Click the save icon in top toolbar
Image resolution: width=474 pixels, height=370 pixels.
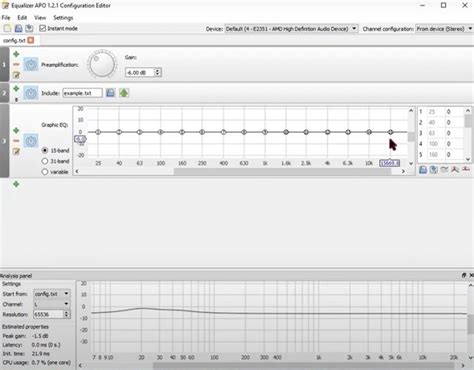18,29
